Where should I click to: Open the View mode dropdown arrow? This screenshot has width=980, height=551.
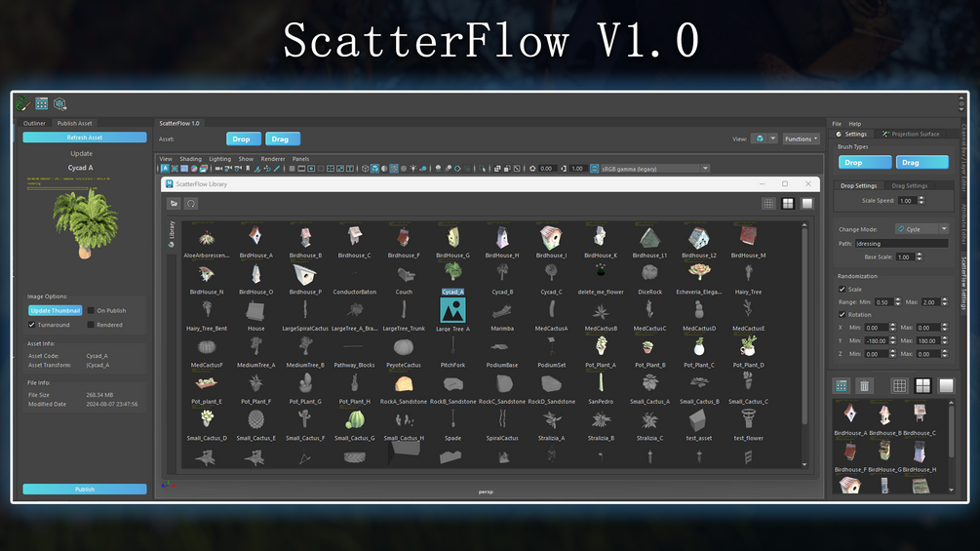click(x=773, y=138)
